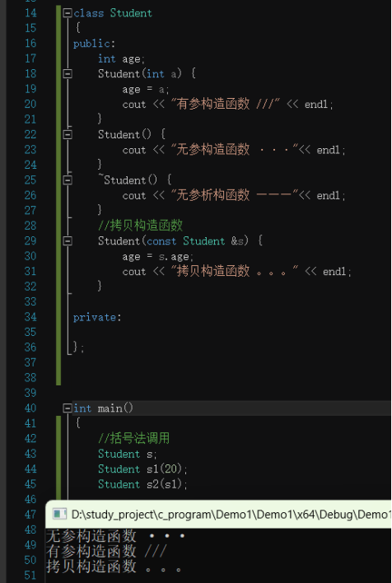This screenshot has width=392, height=583.
Task: Click the 'public:' access specifier
Action: pos(95,44)
